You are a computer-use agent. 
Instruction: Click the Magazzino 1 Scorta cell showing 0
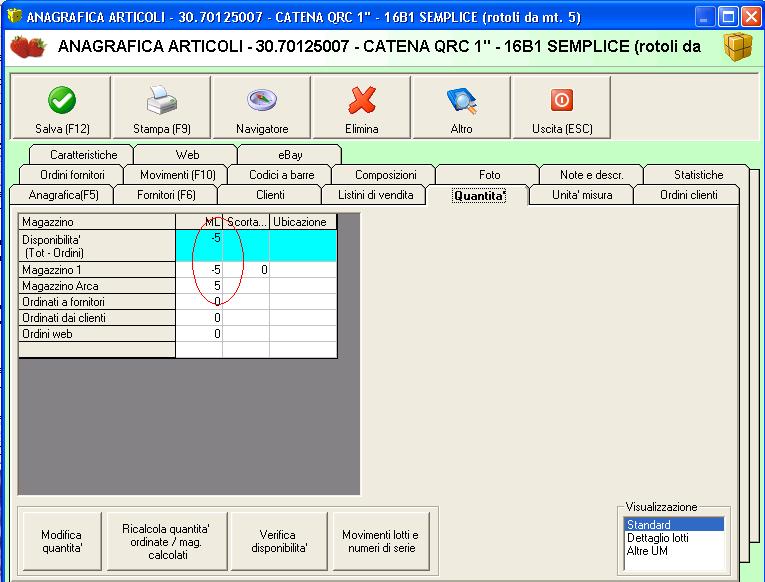click(246, 270)
